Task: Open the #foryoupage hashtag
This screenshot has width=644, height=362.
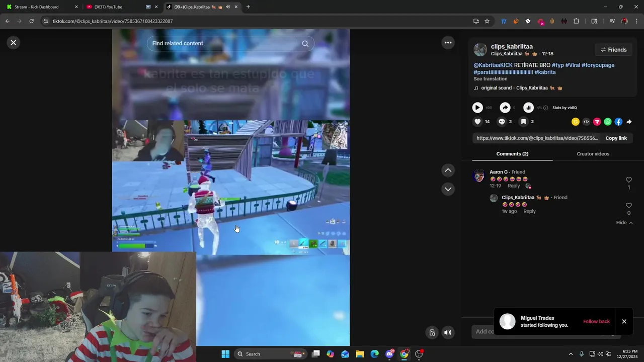Action: click(x=598, y=65)
